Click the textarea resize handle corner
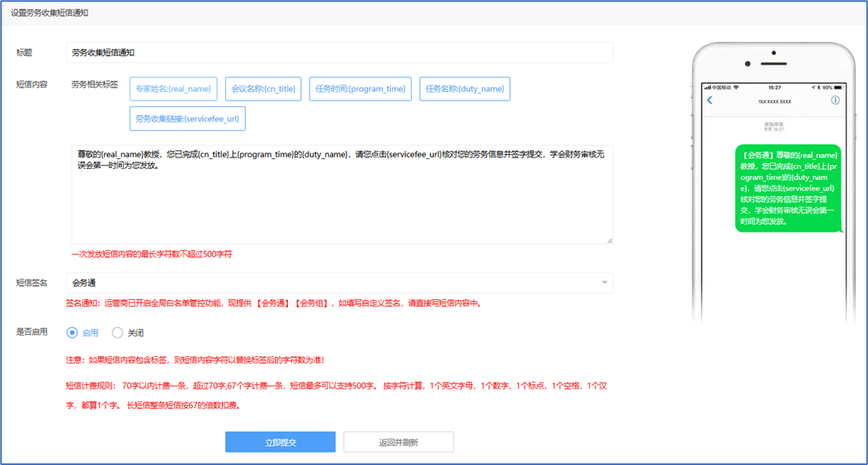 point(610,241)
